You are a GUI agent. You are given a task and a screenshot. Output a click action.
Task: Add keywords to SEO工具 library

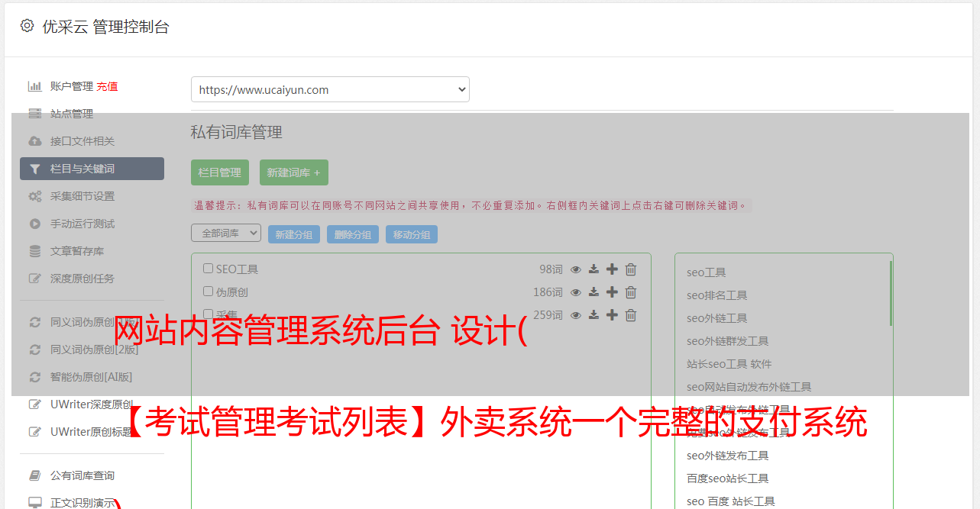612,269
